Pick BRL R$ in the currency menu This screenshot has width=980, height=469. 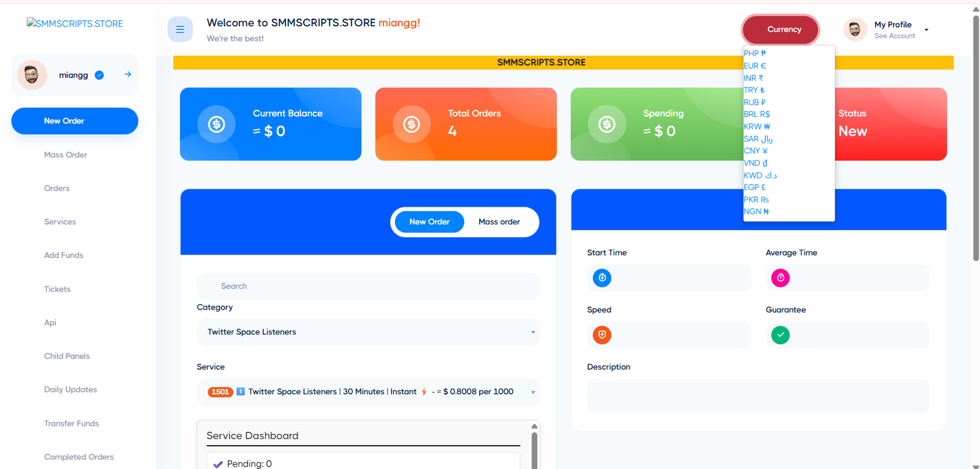[757, 114]
